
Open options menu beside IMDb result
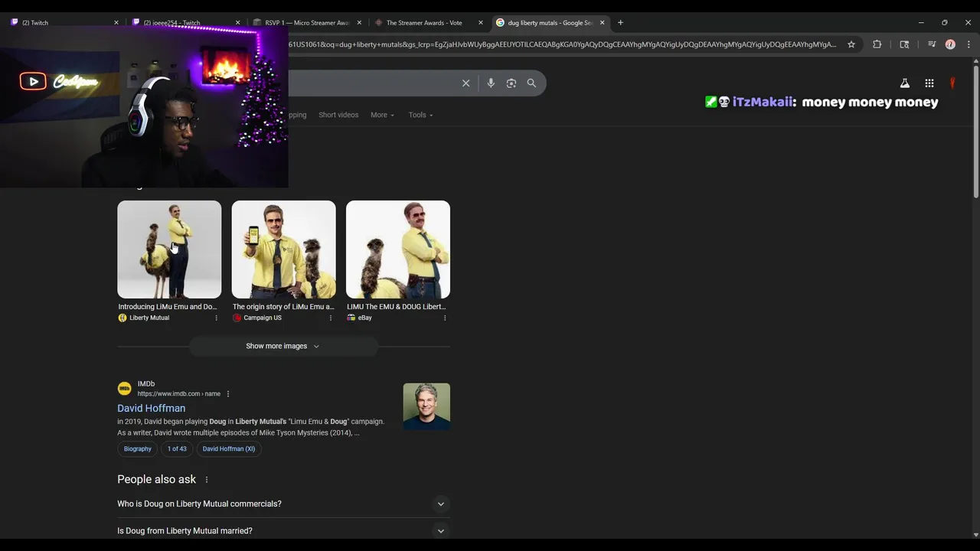coord(228,394)
